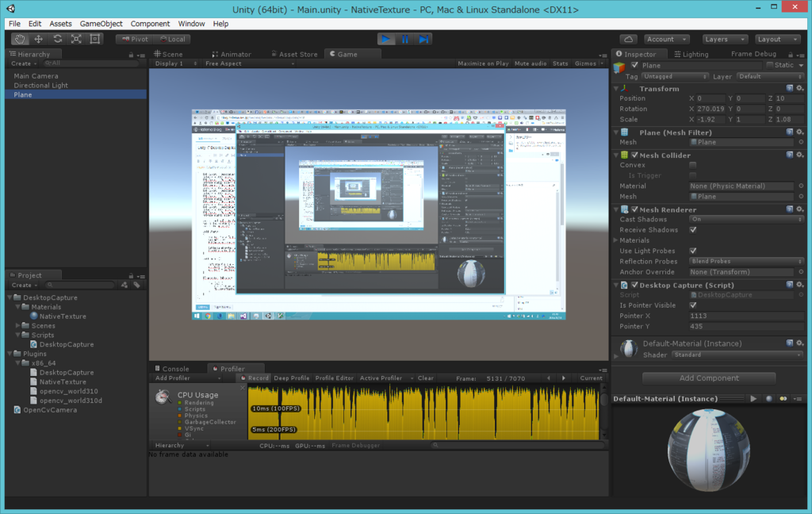Image resolution: width=812 pixels, height=514 pixels.
Task: Open the Layers dropdown in the toolbar
Action: [x=724, y=38]
